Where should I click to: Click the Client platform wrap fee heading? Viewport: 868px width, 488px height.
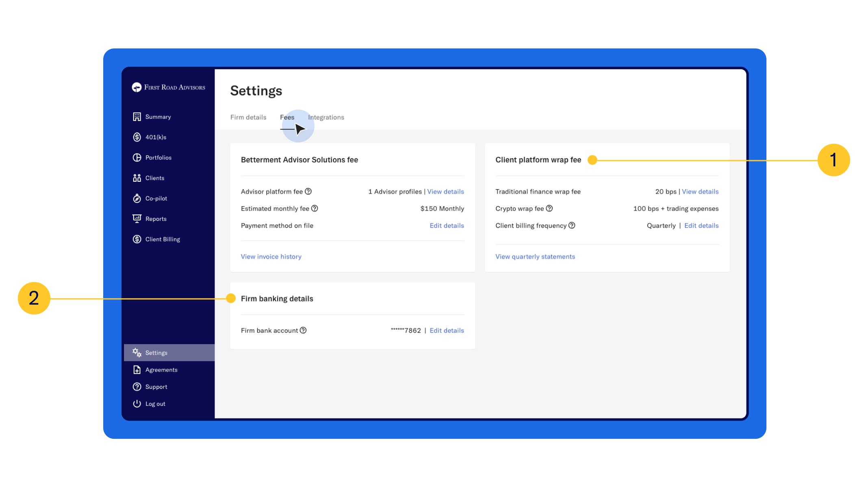pos(538,160)
